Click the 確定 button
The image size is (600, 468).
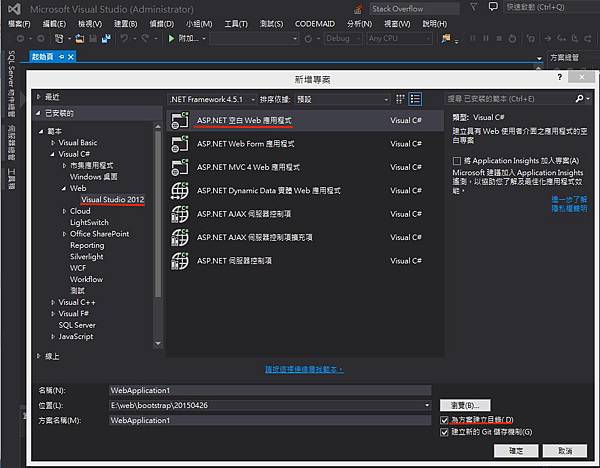pyautogui.click(x=516, y=451)
